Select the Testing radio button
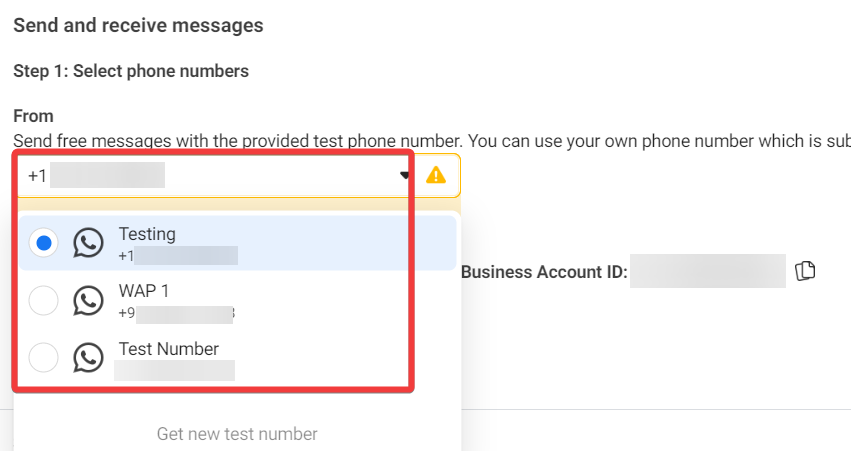This screenshot has width=851, height=451. pos(44,243)
